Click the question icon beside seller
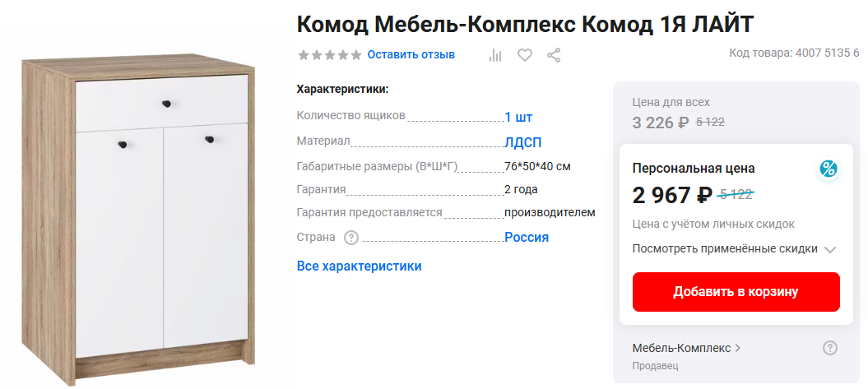This screenshot has width=868, height=389. click(830, 348)
